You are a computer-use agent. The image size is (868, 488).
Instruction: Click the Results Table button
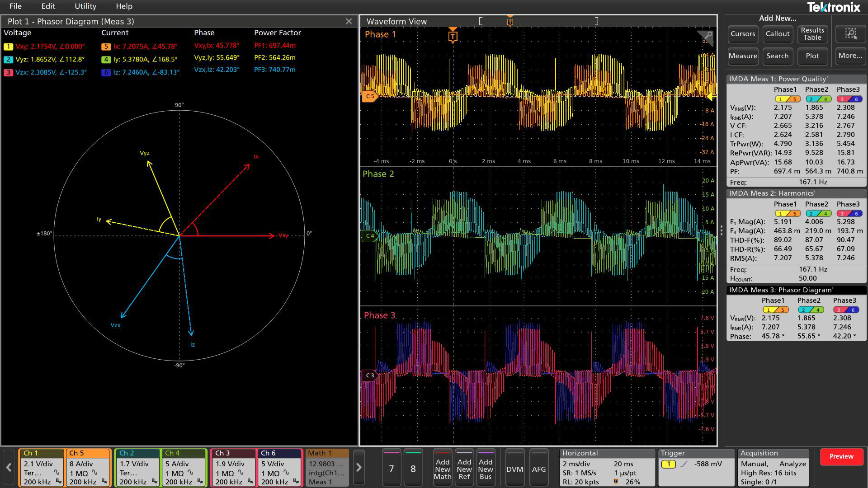tap(812, 34)
